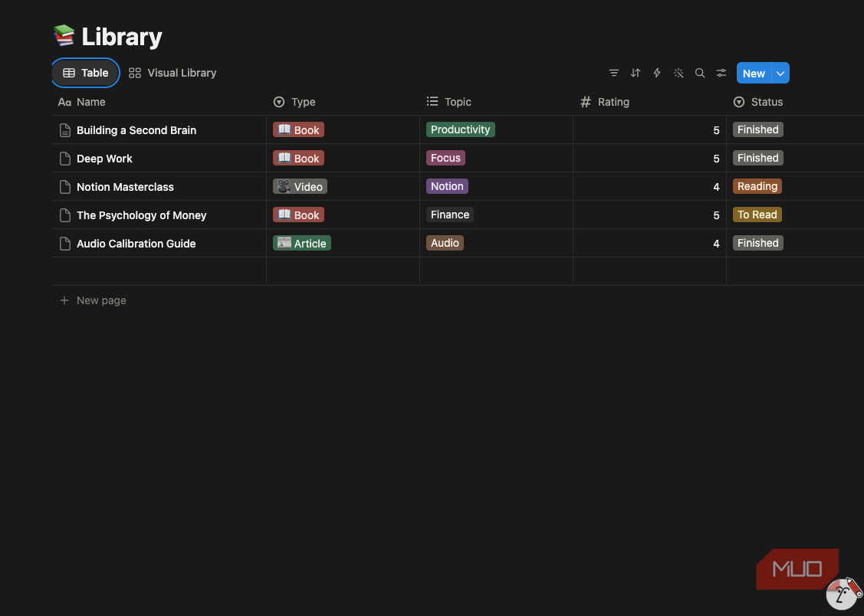Expand the New button dropdown arrow
Image resolution: width=864 pixels, height=616 pixels.
[x=780, y=74]
